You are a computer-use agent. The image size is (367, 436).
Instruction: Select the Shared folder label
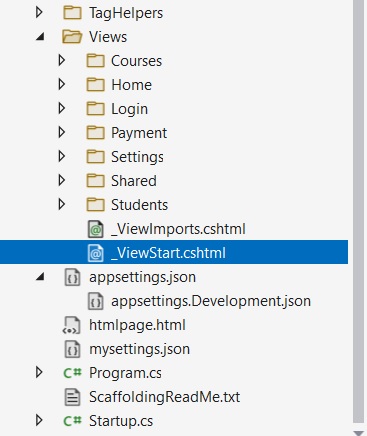(x=134, y=181)
